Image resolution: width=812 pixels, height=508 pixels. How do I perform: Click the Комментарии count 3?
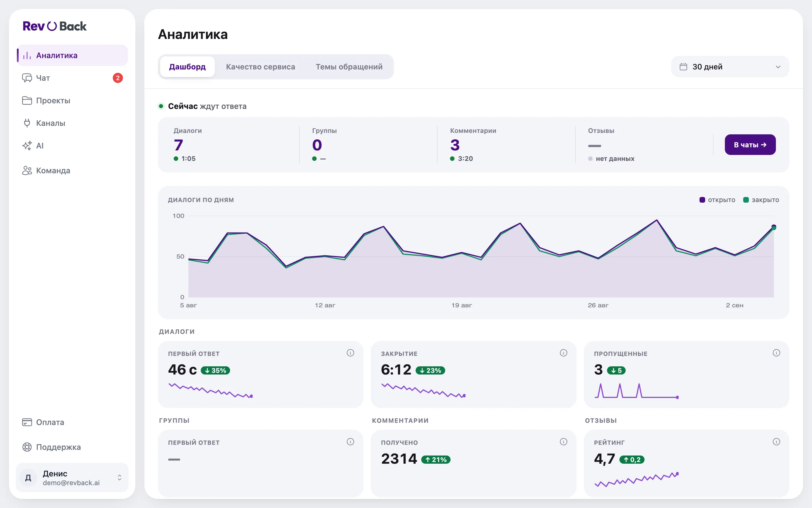click(x=455, y=145)
